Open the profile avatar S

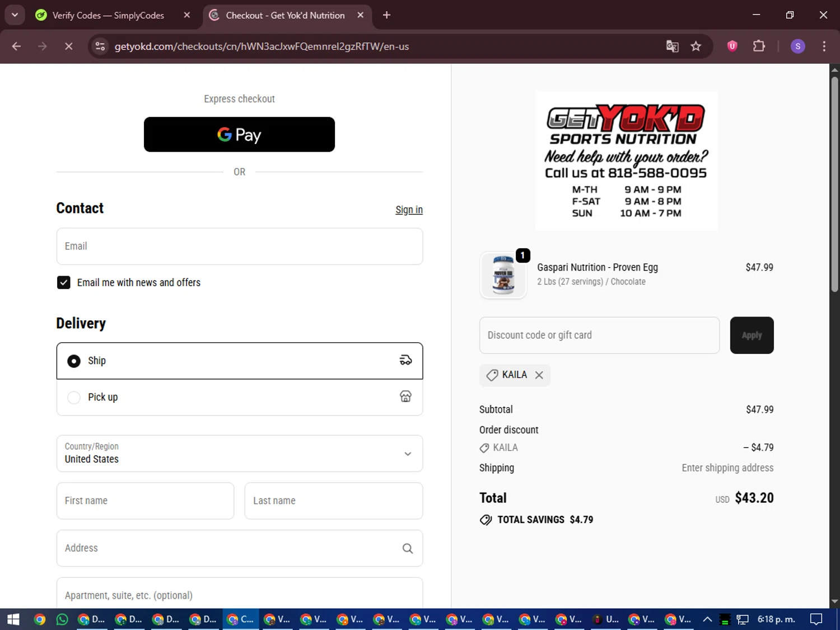tap(797, 46)
